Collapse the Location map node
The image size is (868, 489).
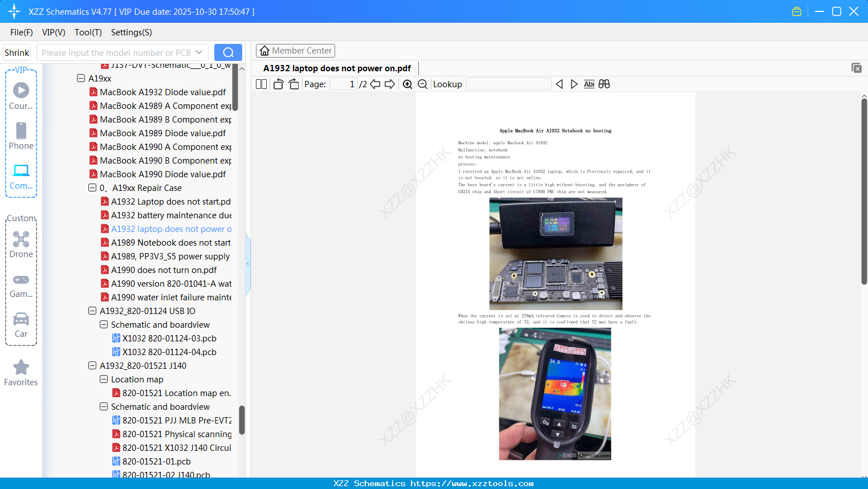tap(104, 379)
